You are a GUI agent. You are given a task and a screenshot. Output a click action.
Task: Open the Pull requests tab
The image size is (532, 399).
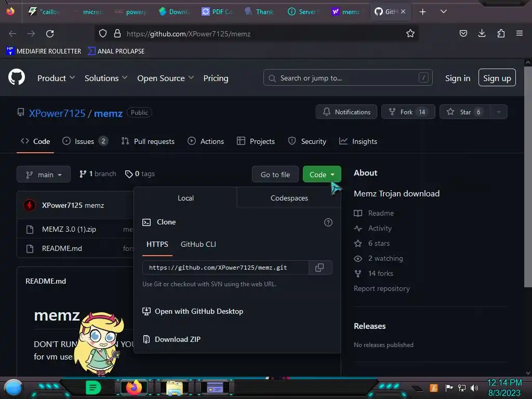click(148, 141)
